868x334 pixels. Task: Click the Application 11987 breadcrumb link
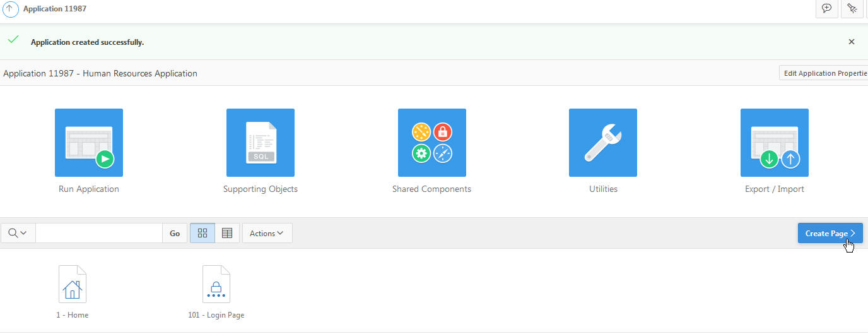pyautogui.click(x=55, y=9)
